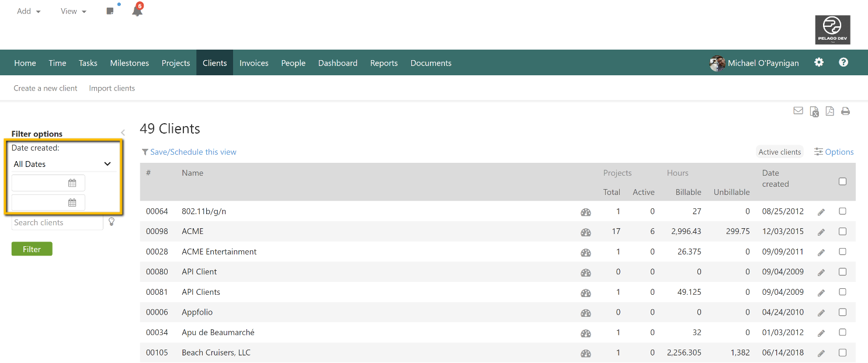This screenshot has width=868, height=363.
Task: Click the help question mark icon
Action: click(843, 62)
